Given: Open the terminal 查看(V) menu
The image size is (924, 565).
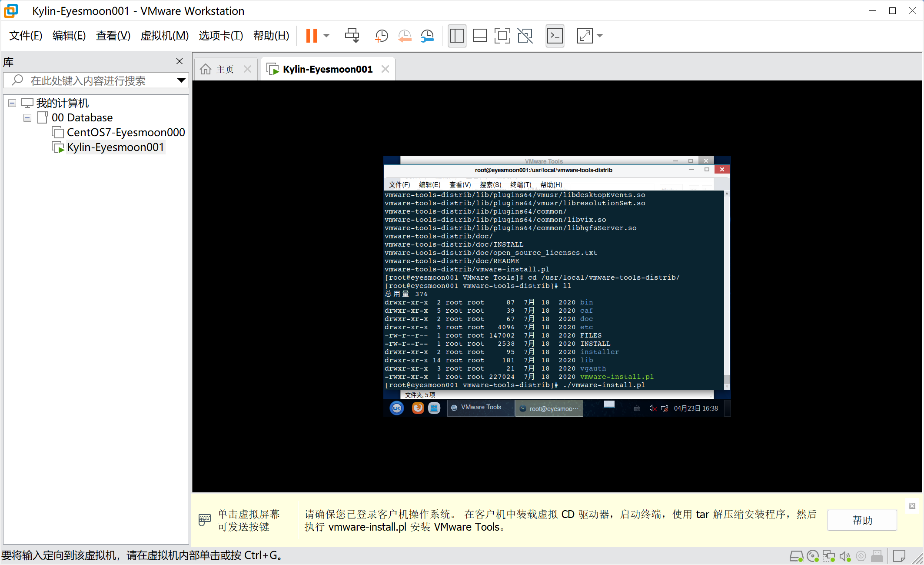Looking at the screenshot, I should tap(460, 185).
